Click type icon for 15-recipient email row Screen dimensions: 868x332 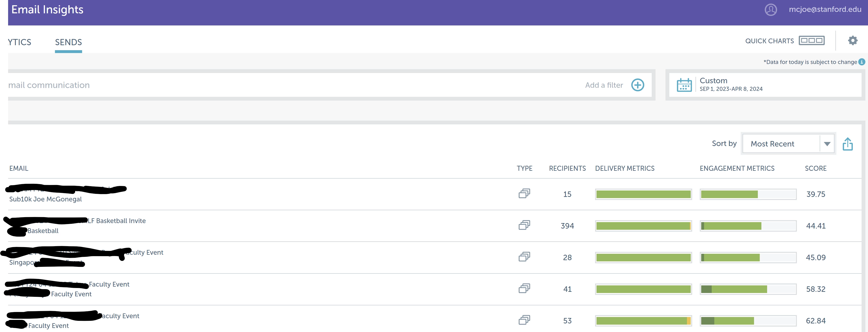[524, 194]
